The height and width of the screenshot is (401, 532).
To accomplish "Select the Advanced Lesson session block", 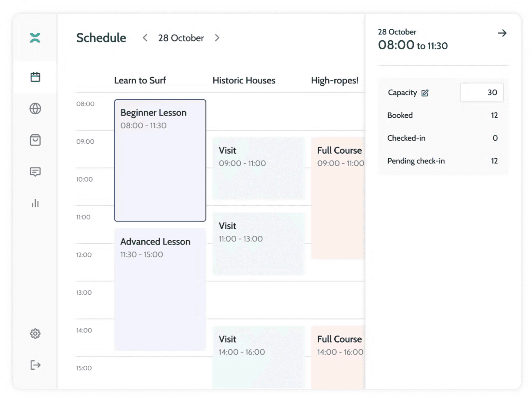I will 160,289.
